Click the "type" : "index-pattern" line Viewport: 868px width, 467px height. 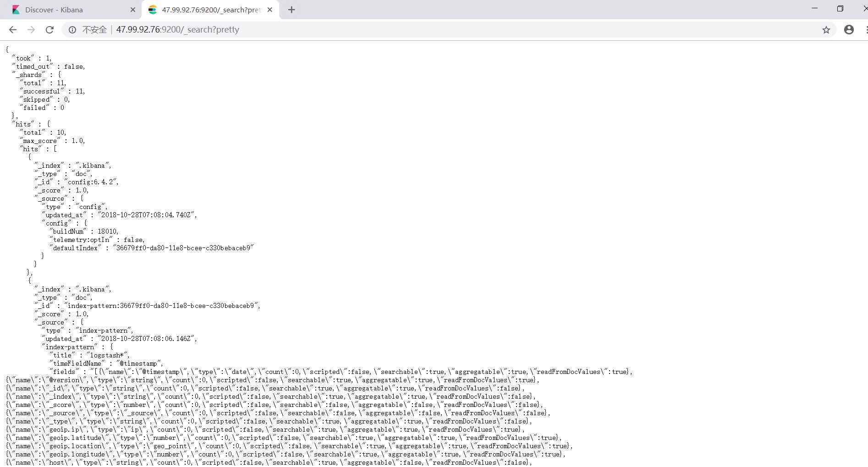(88, 330)
